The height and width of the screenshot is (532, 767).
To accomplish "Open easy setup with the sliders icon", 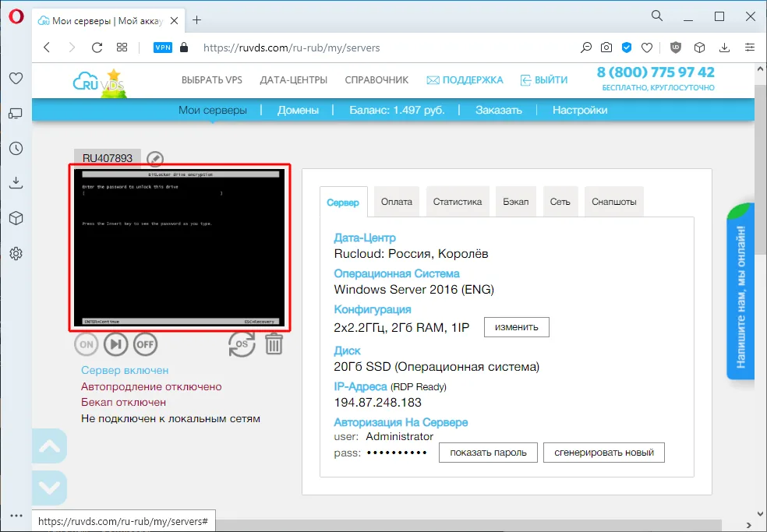I will (749, 48).
